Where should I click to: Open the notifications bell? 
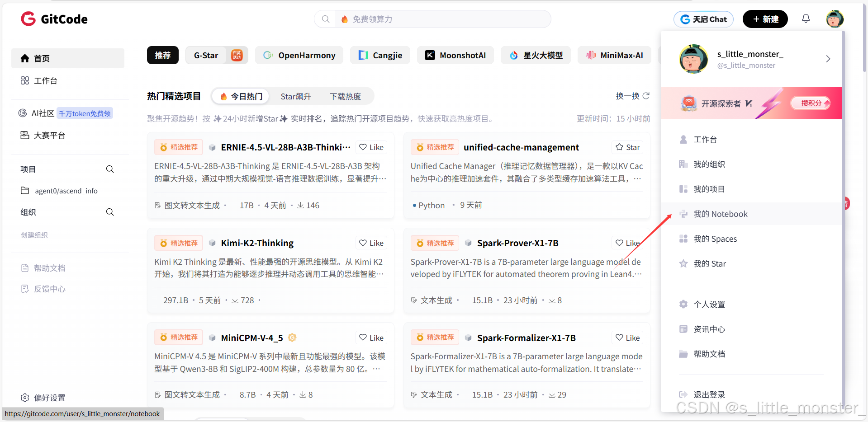[806, 19]
